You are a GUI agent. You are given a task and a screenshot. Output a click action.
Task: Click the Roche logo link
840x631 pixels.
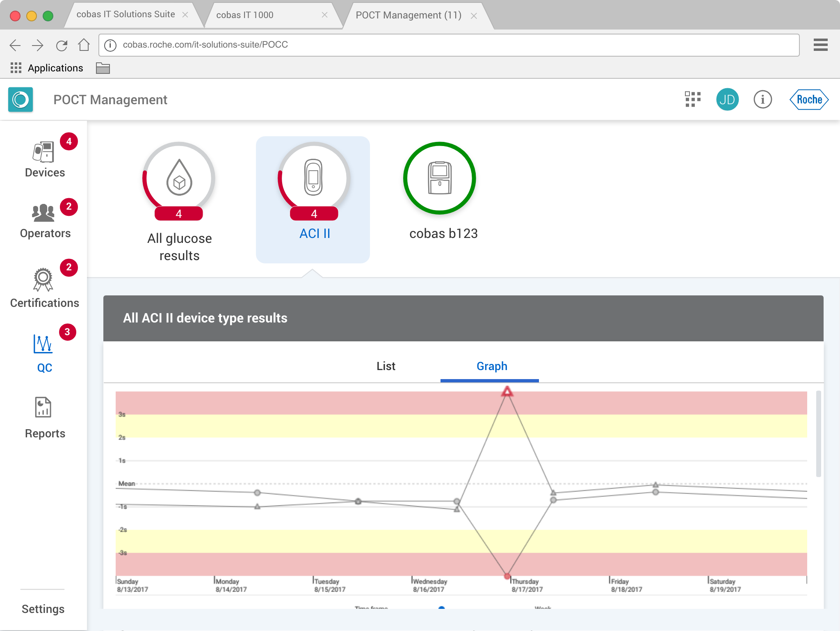point(809,99)
